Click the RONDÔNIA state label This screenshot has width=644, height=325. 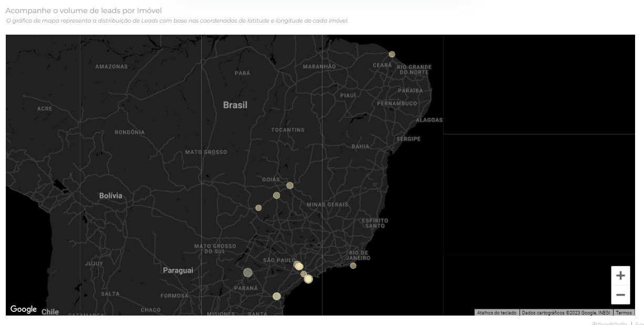point(130,132)
